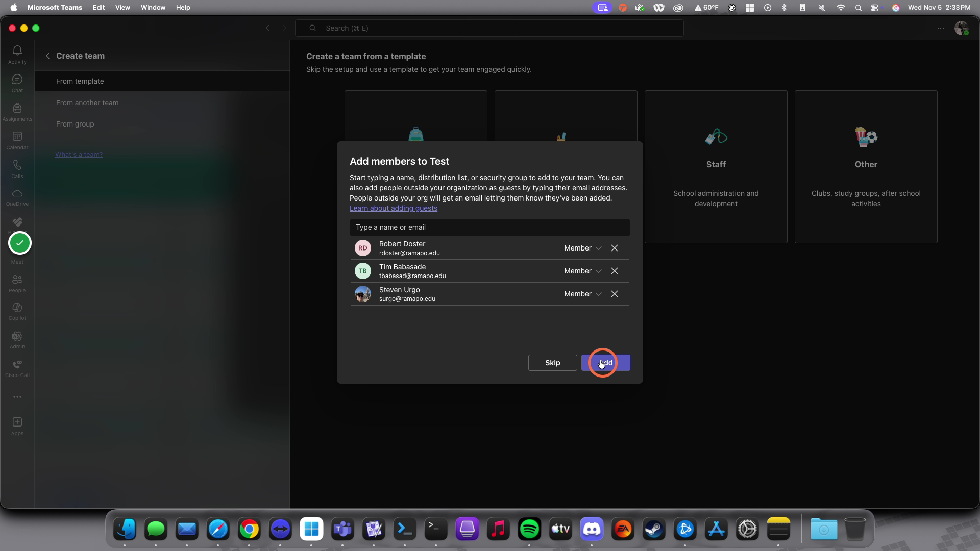Go back from Create team panel
The height and width of the screenshot is (551, 980).
(47, 56)
